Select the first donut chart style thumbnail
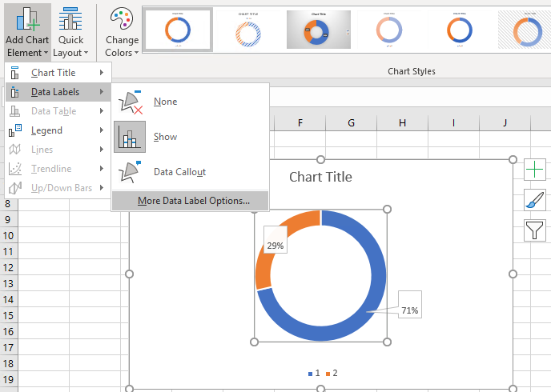The width and height of the screenshot is (551, 392). pos(178,30)
